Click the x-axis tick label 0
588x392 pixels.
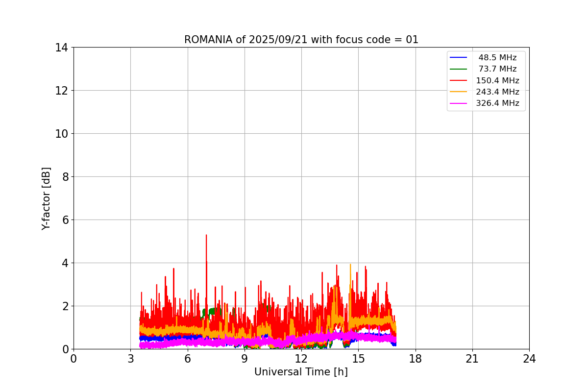[x=73, y=359]
